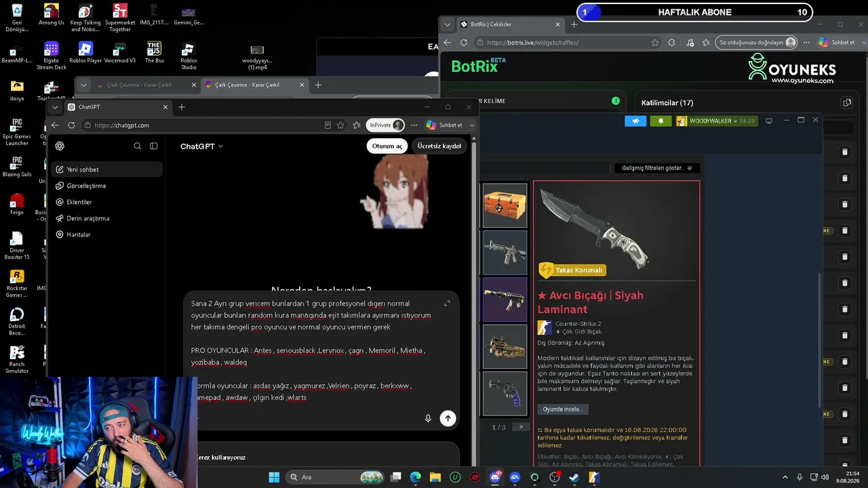Open tab list dropdown in Çark Çevirme window

point(83,85)
